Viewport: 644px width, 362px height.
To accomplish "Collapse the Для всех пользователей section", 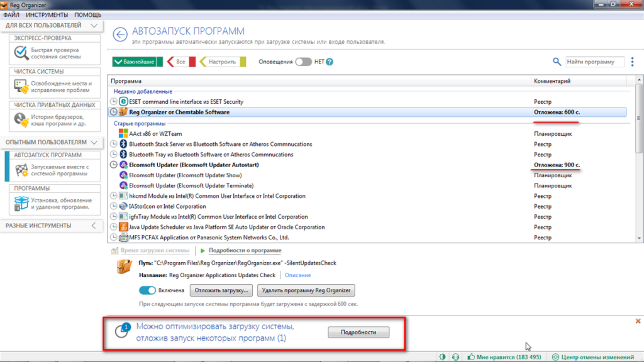I will 94,25.
